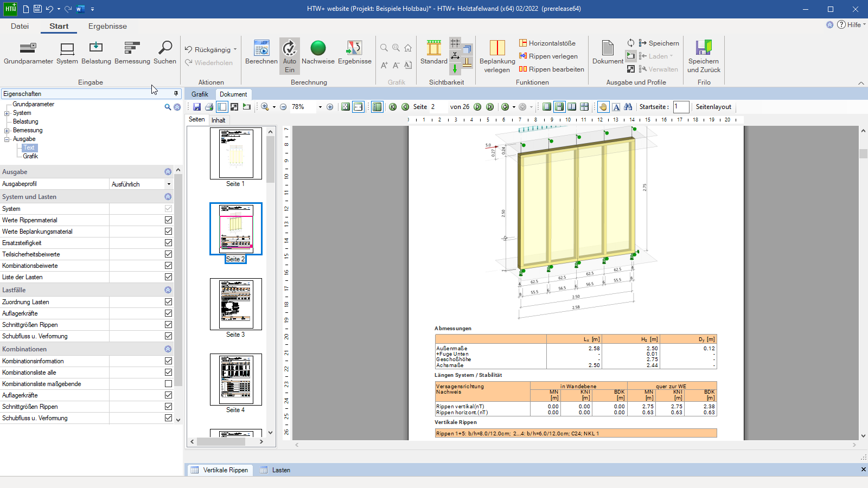Open the Dokument output view
Image resolution: width=868 pixels, height=488 pixels.
(x=608, y=53)
